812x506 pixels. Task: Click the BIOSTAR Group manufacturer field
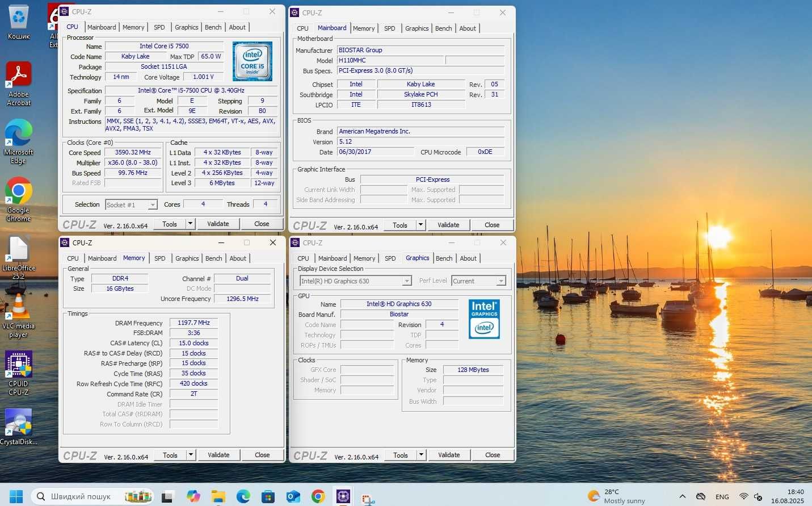[420, 50]
